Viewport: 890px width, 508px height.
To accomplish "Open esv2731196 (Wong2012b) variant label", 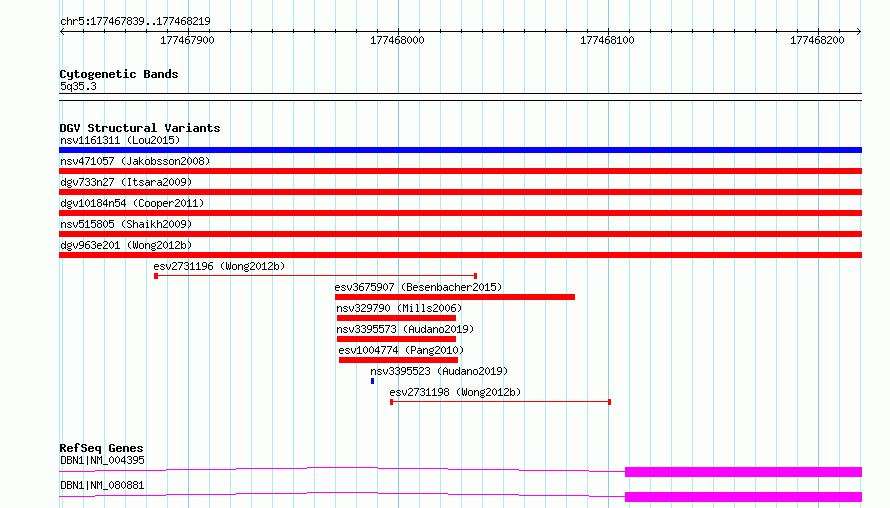I will [x=219, y=266].
